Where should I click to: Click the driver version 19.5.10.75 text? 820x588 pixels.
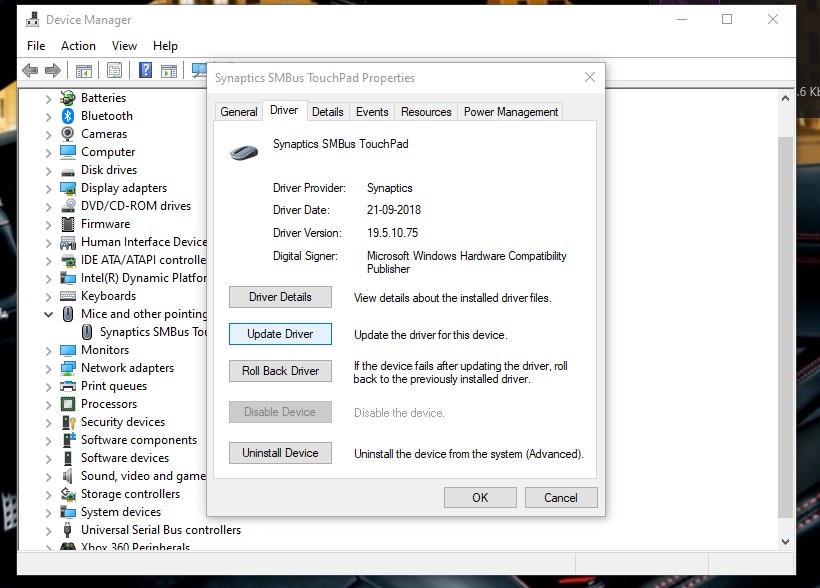pyautogui.click(x=392, y=233)
